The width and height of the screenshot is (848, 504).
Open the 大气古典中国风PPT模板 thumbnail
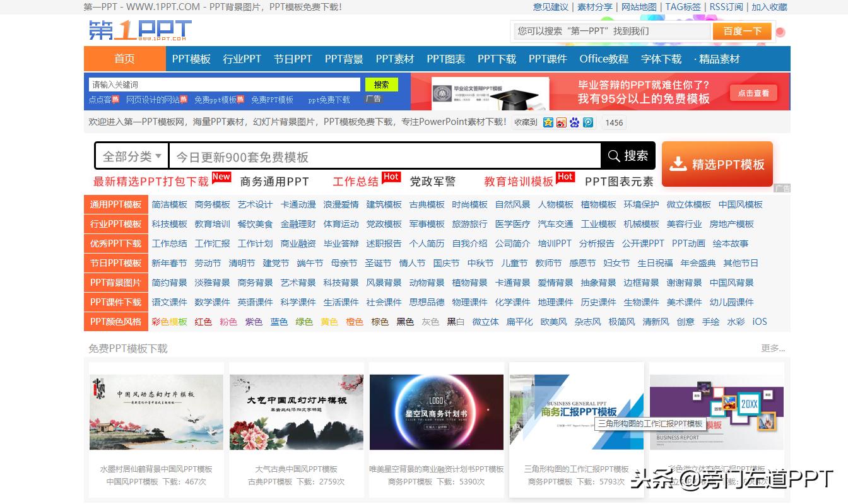(x=296, y=411)
